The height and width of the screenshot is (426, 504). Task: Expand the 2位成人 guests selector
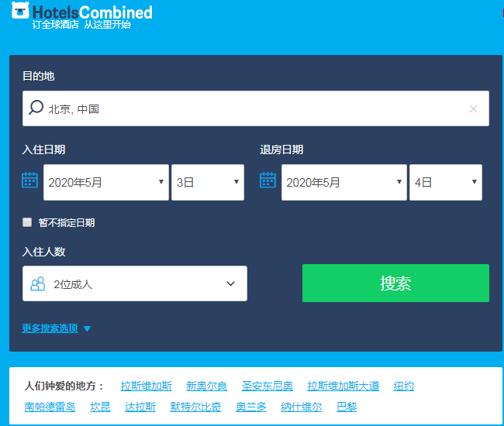tap(135, 284)
